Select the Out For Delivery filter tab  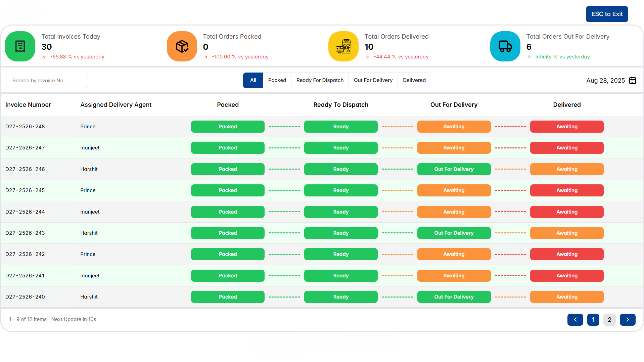point(373,80)
